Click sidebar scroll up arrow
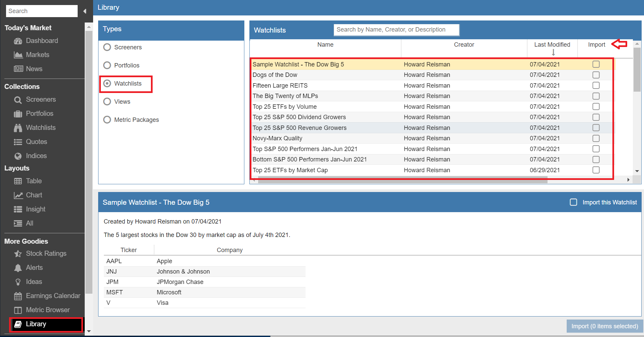 click(x=89, y=27)
